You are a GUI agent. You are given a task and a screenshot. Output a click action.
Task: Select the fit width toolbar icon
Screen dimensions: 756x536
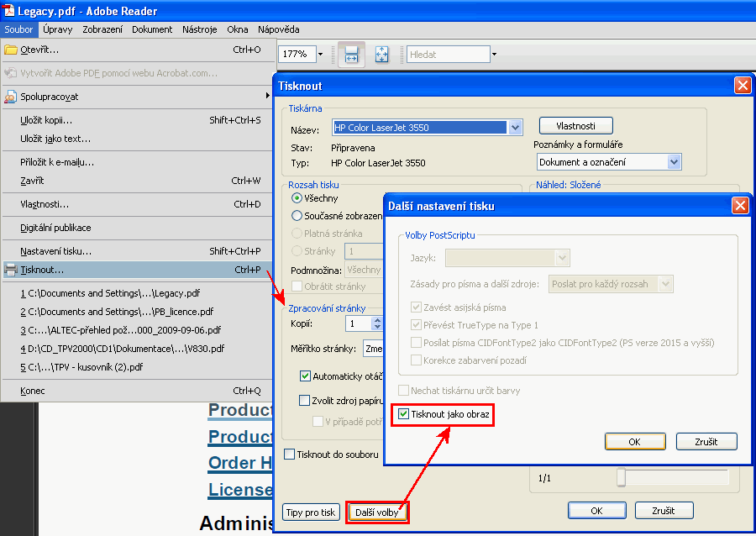pos(351,55)
